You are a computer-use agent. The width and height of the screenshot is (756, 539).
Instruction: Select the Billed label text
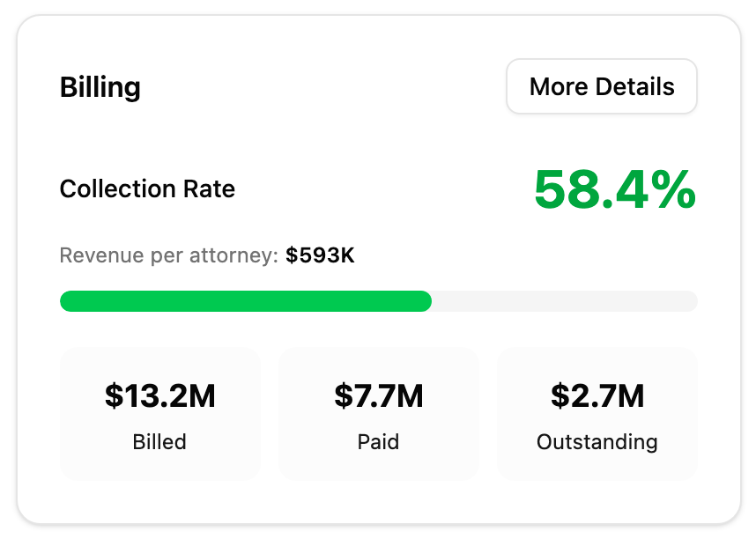pos(159,441)
